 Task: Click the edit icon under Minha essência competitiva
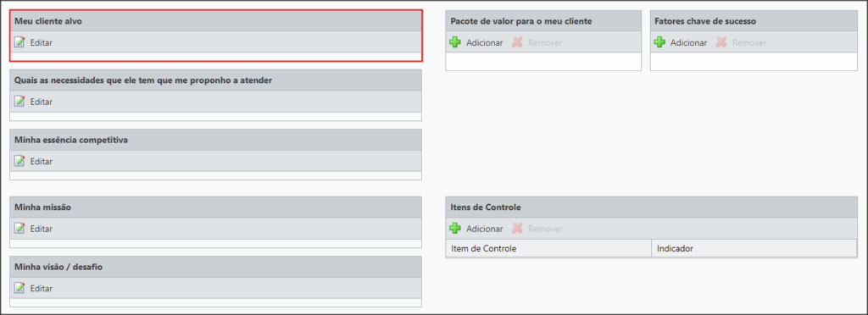tap(19, 162)
